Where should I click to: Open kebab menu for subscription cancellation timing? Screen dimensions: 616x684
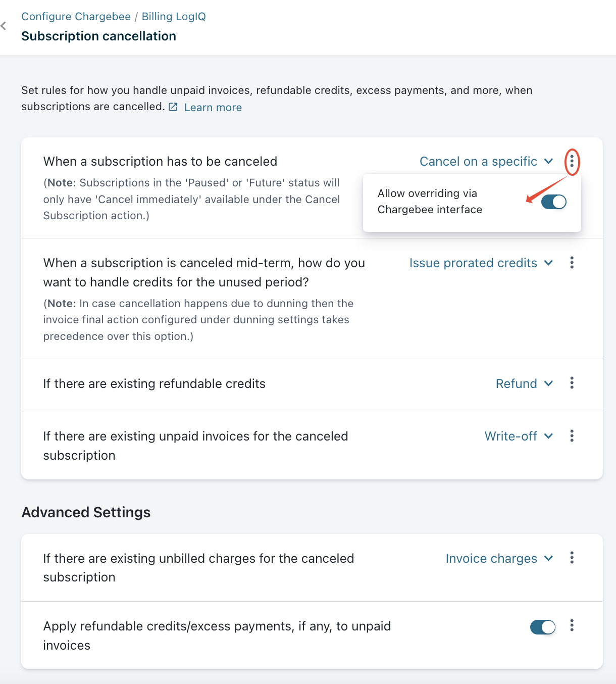(x=572, y=162)
